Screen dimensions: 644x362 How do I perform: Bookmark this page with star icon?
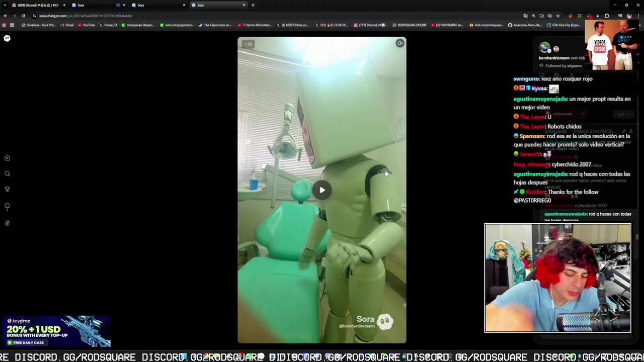point(557,16)
